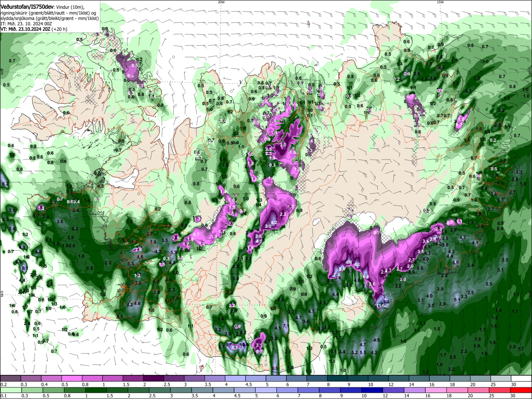This screenshot has height=399, width=532.
Task: Click the bright red swatch after 30 in the bottom legend row
Action: click(521, 390)
